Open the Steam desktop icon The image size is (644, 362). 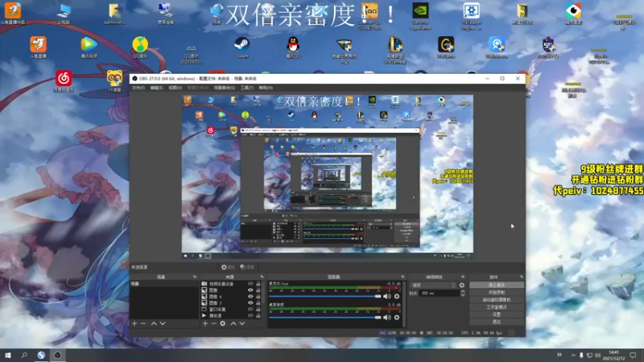[242, 47]
